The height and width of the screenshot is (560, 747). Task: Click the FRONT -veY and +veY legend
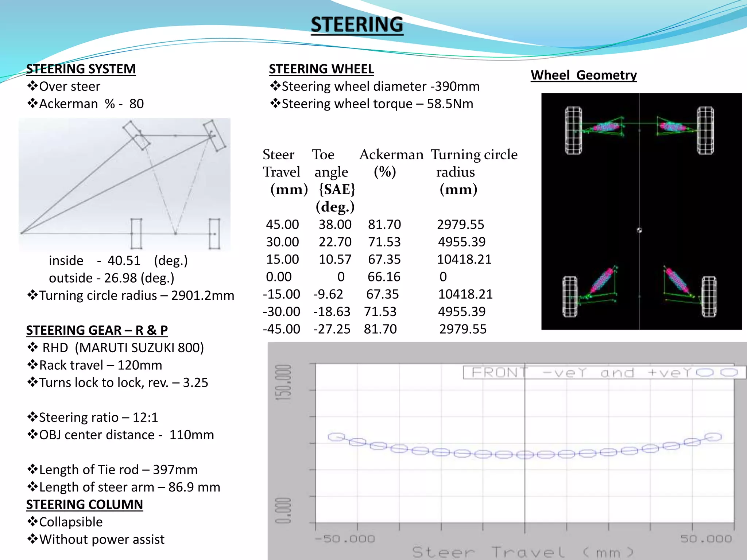(x=604, y=373)
